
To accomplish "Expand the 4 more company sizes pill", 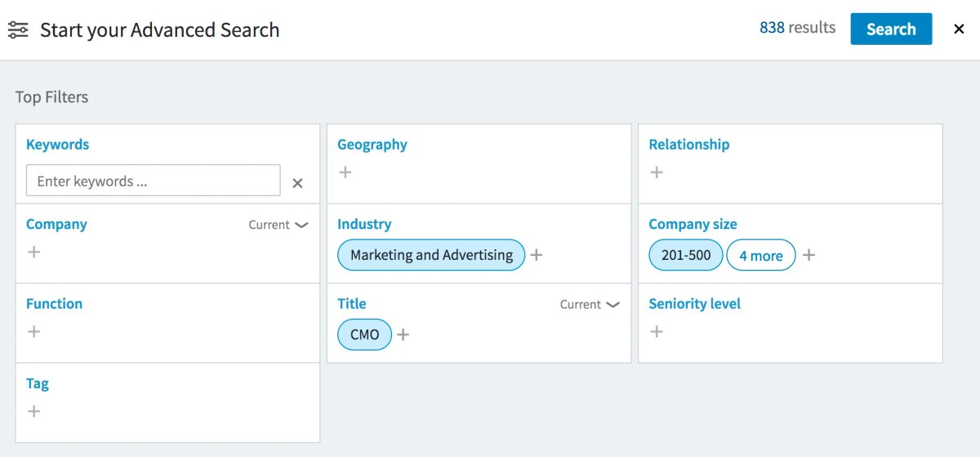I will 761,255.
